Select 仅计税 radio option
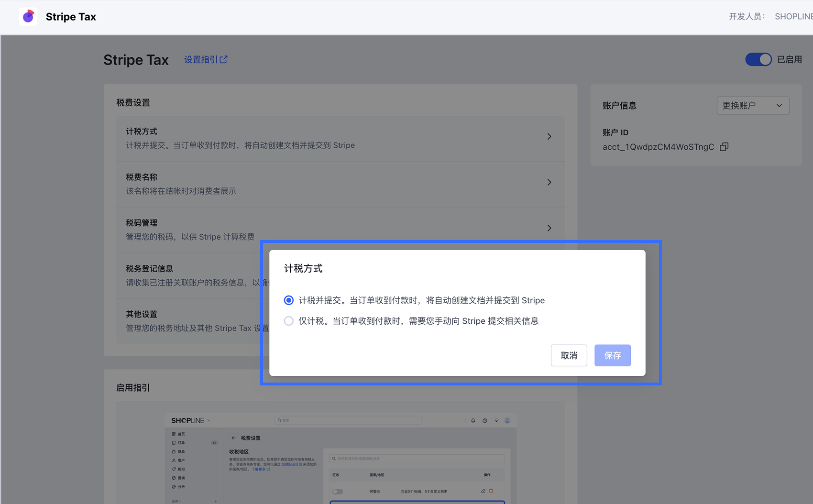The image size is (813, 504). (x=289, y=321)
